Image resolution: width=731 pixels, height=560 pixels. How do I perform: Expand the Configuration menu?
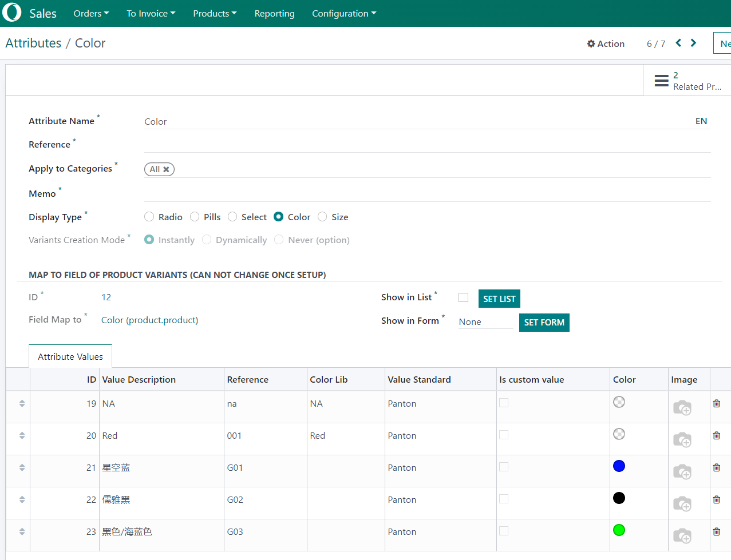pyautogui.click(x=344, y=13)
